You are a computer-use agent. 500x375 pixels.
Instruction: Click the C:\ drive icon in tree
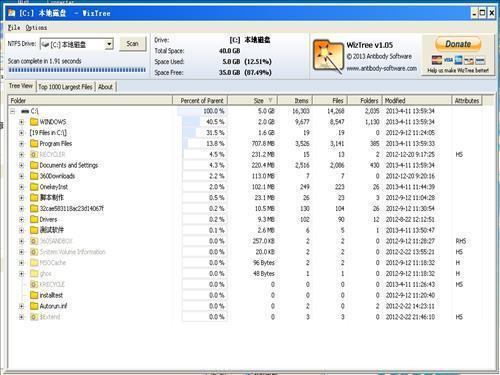pyautogui.click(x=25, y=111)
